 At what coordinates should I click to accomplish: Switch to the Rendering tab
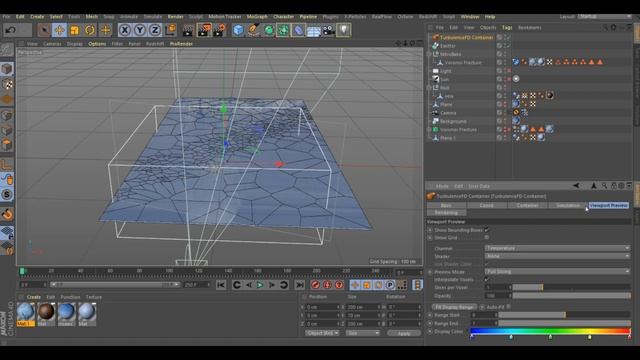click(x=446, y=213)
